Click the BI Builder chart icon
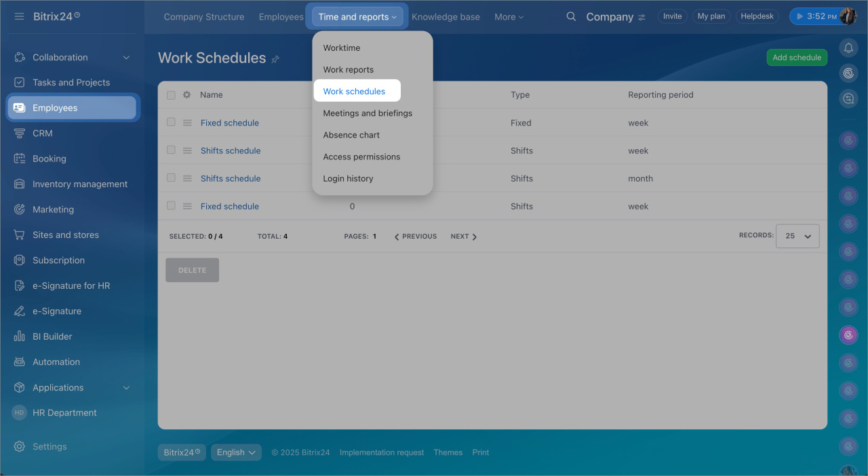Image resolution: width=868 pixels, height=476 pixels. click(20, 336)
